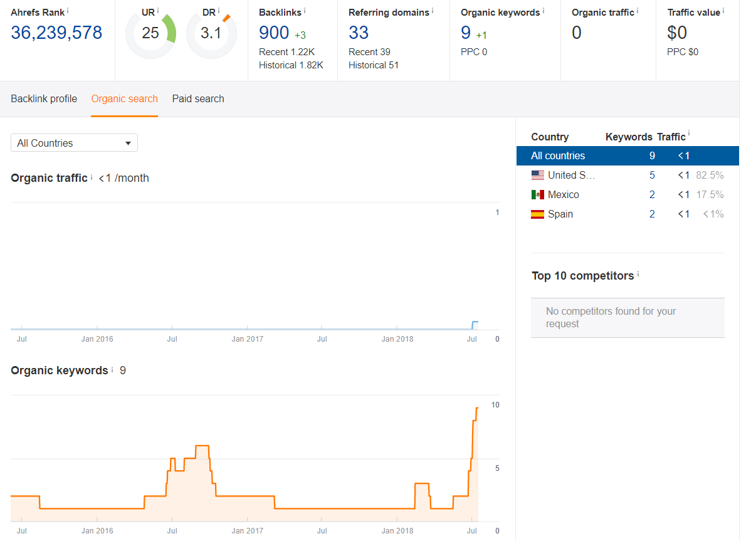Image resolution: width=756 pixels, height=541 pixels.
Task: Click the Traffic value $0 figure
Action: click(x=677, y=33)
